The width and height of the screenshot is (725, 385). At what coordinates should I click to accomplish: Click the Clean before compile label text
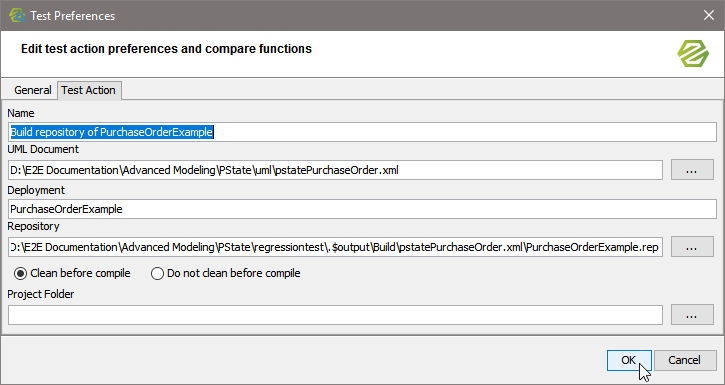pos(80,274)
